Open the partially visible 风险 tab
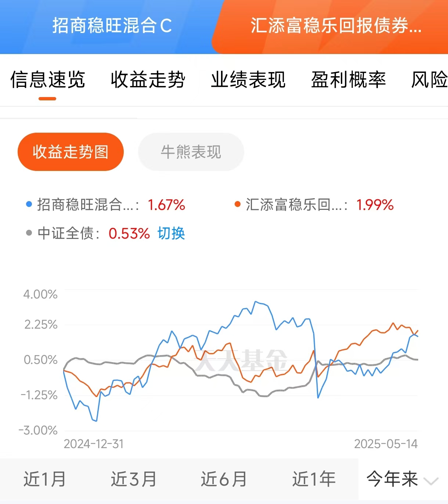Image resolution: width=448 pixels, height=504 pixels. tap(429, 79)
